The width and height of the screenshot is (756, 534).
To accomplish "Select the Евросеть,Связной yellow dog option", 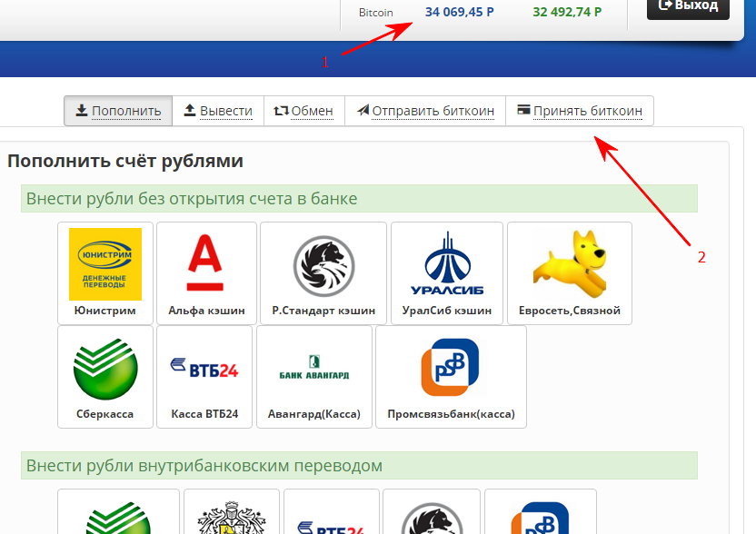I will [570, 273].
